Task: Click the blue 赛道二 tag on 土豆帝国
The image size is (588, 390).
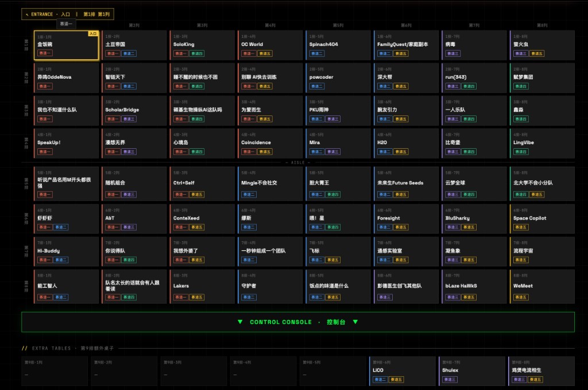Action: point(129,53)
